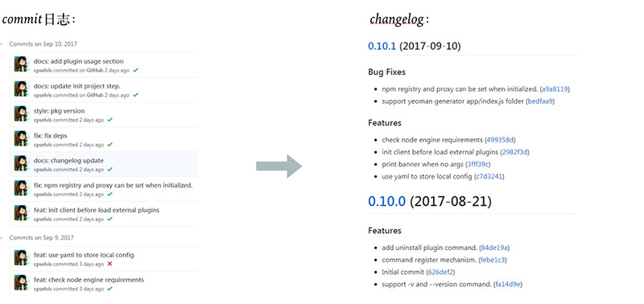Click avatar beside 'feat: init client before load'
Image resolution: width=644 pixels, height=304 pixels.
point(21,213)
